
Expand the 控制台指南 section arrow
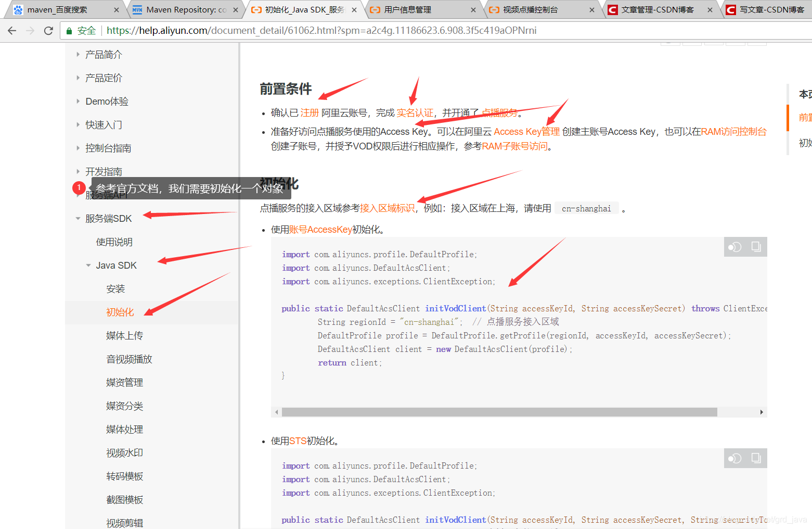[x=78, y=148]
